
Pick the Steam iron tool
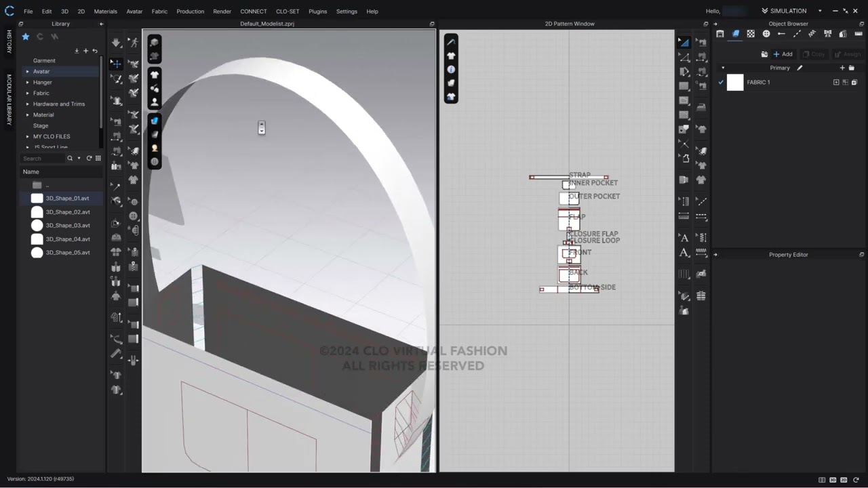[701, 107]
